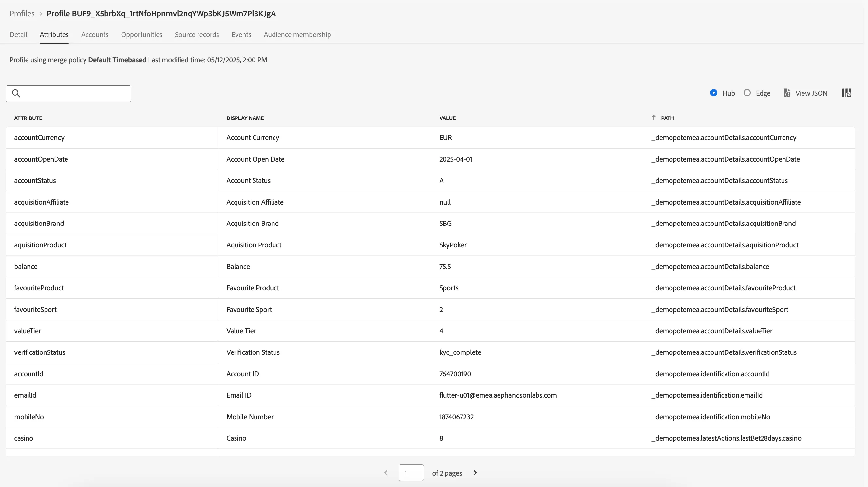This screenshot has height=487, width=868.
Task: Switch to the Opportunities tab
Action: pyautogui.click(x=142, y=34)
